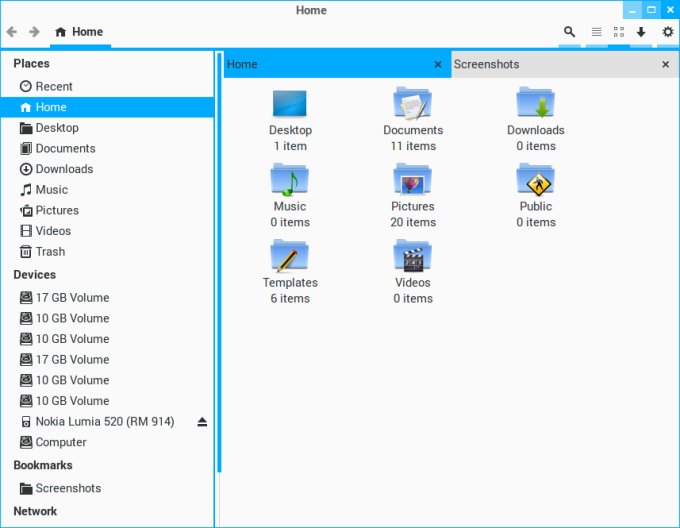
Task: Open the sort options down-arrow menu
Action: pyautogui.click(x=641, y=32)
